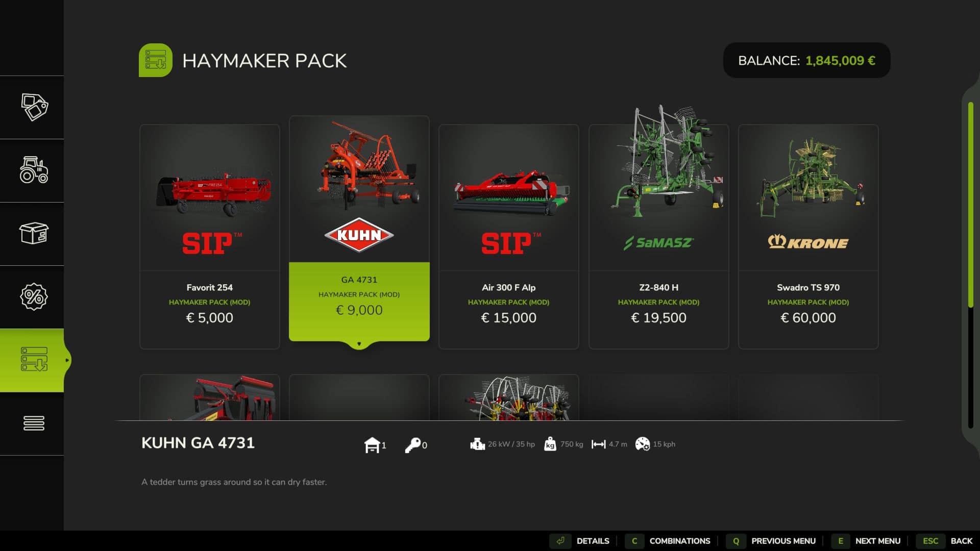The height and width of the screenshot is (551, 980).
Task: Click the DETAILS button
Action: (x=580, y=541)
